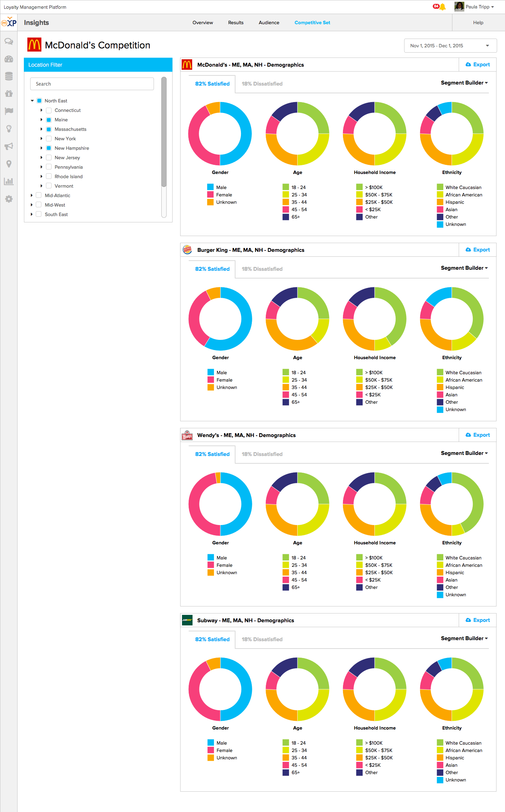Screen dimensions: 505x812
Task: Expand the Rhode Island tree node
Action: [41, 176]
